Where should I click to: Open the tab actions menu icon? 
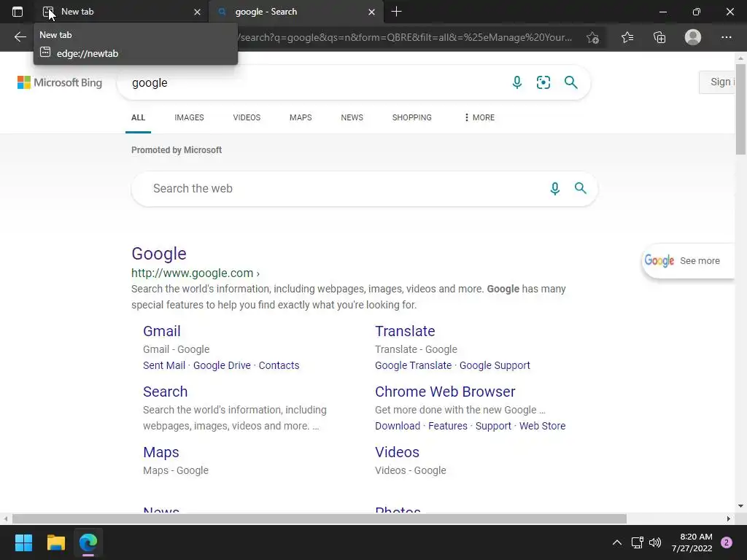click(18, 12)
